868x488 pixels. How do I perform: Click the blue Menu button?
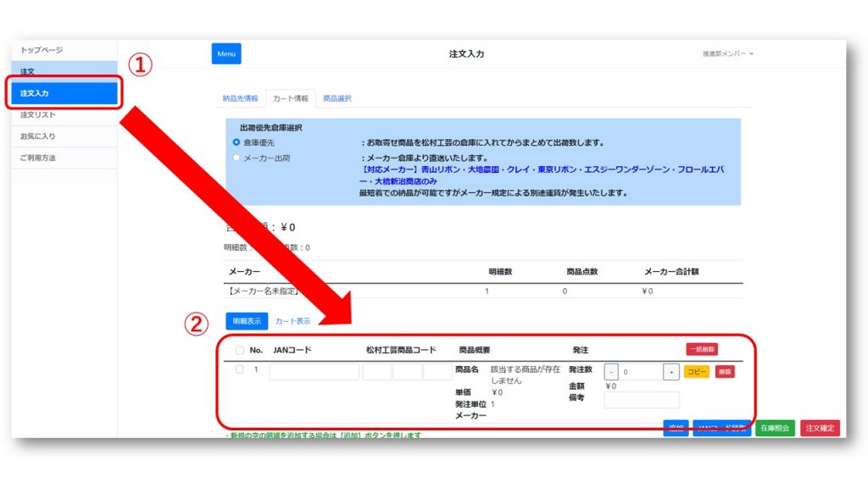click(x=225, y=53)
